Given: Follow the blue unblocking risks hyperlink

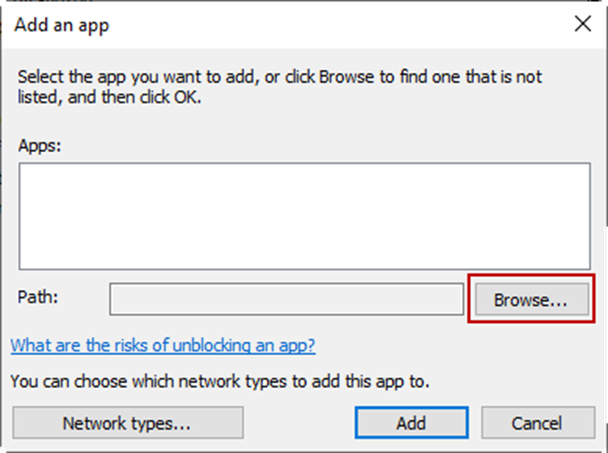Looking at the screenshot, I should (163, 345).
